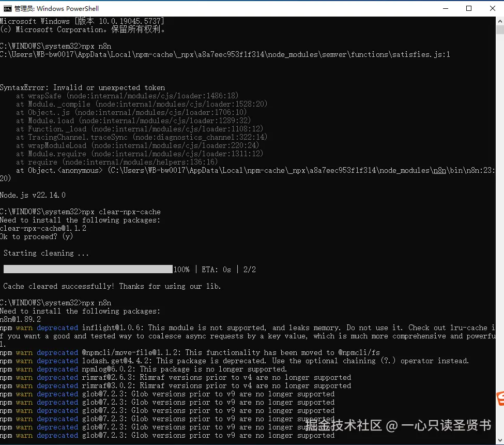Click the cleaning progress bar at 100%
This screenshot has width=504, height=445.
click(x=88, y=269)
